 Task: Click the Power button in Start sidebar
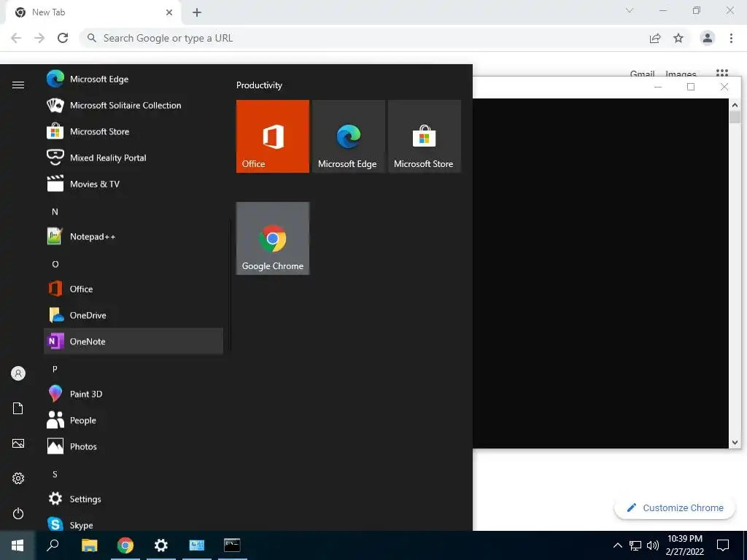click(x=18, y=513)
